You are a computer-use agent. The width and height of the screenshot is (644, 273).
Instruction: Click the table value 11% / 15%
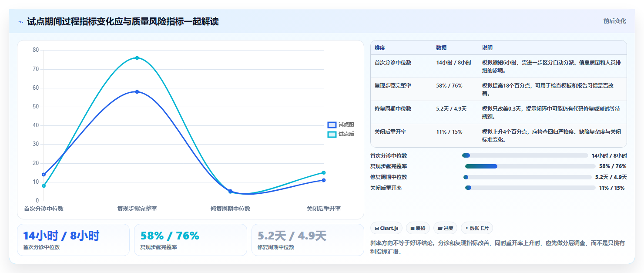[449, 131]
